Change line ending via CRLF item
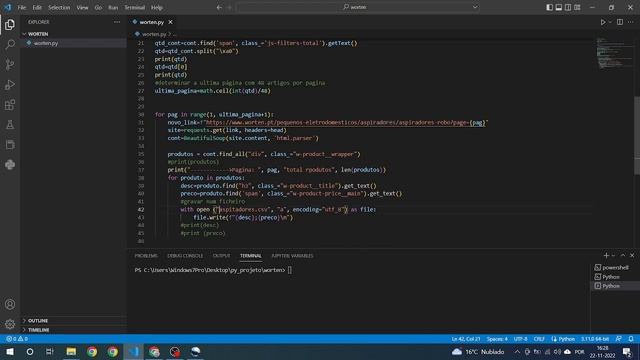The width and height of the screenshot is (640, 360). (539, 339)
